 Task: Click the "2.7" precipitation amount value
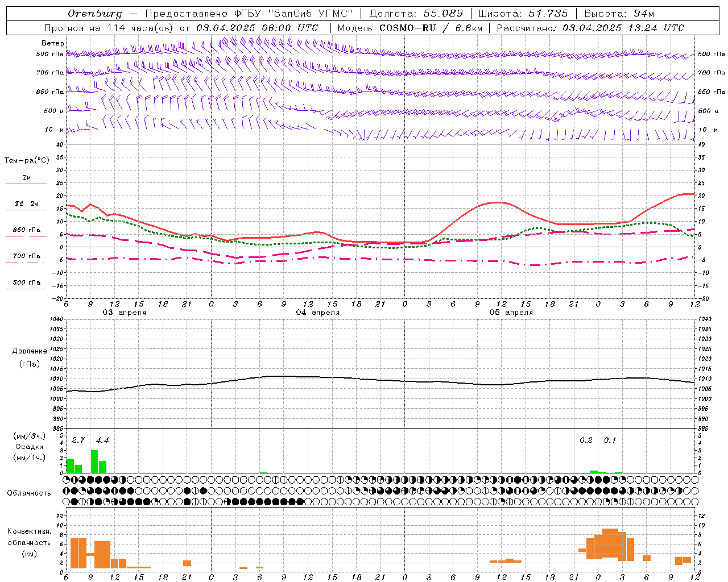pyautogui.click(x=78, y=440)
